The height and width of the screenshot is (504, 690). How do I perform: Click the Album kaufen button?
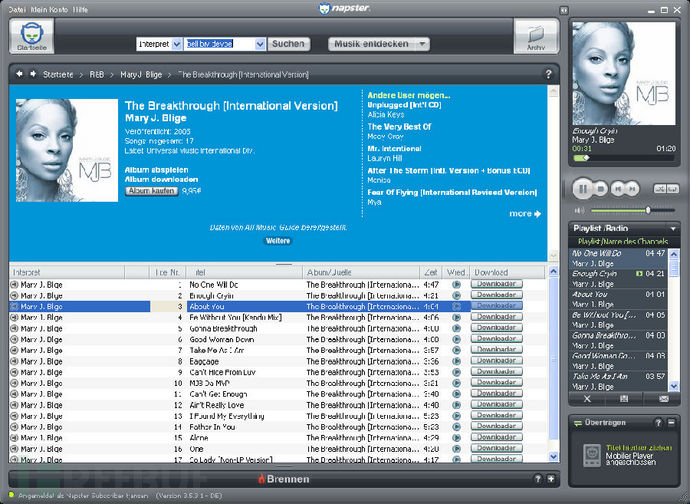tap(151, 190)
